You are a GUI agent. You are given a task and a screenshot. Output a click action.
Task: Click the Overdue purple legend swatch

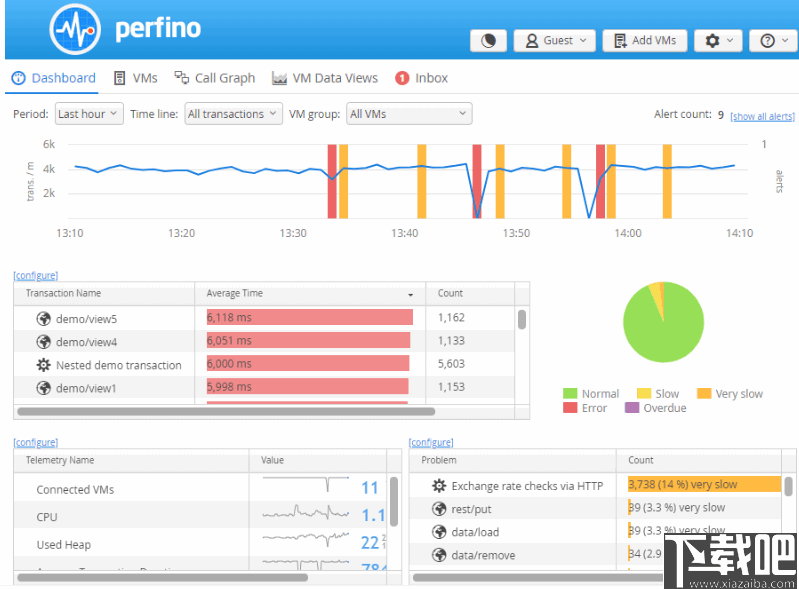(x=632, y=408)
